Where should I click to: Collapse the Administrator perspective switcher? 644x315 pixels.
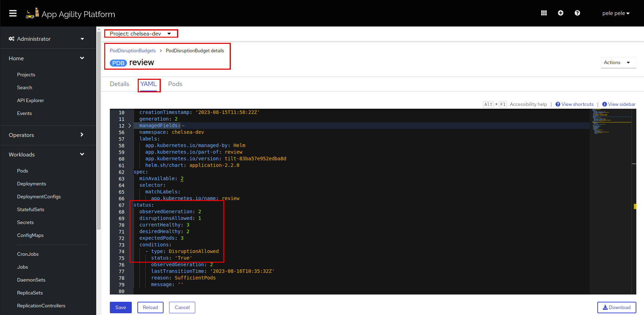click(x=82, y=39)
